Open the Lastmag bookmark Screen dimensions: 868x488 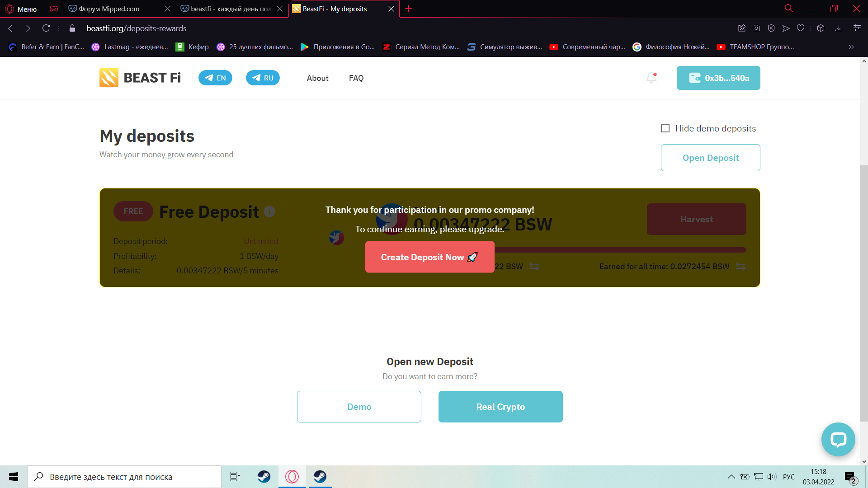[x=130, y=47]
